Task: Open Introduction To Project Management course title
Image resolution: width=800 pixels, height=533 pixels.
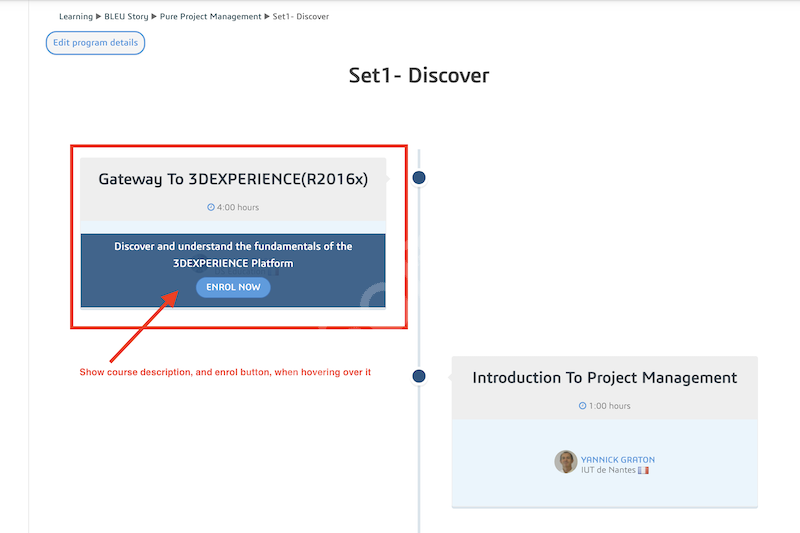Action: [605, 377]
